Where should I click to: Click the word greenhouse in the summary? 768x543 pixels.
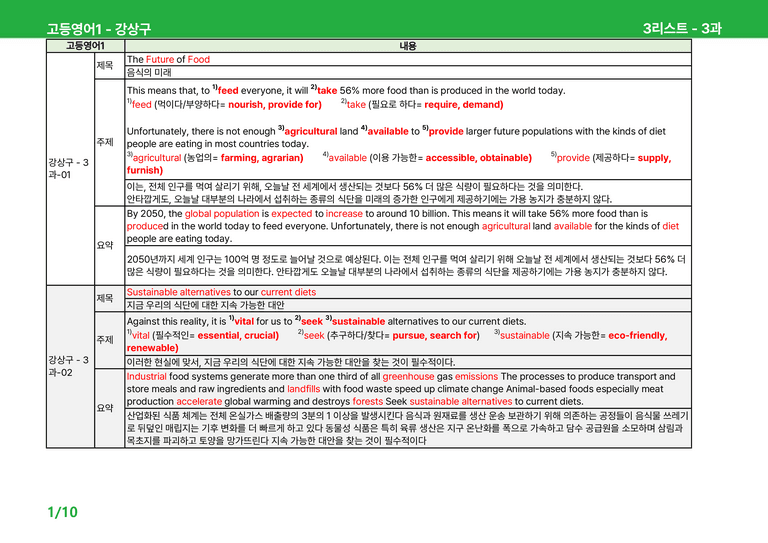(408, 377)
